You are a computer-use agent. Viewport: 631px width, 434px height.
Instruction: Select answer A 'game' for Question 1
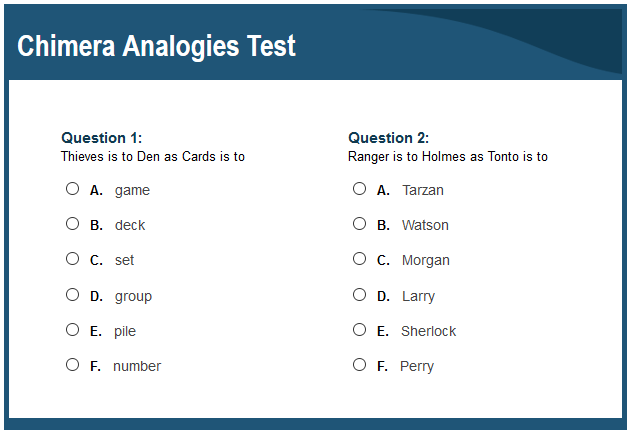72,188
